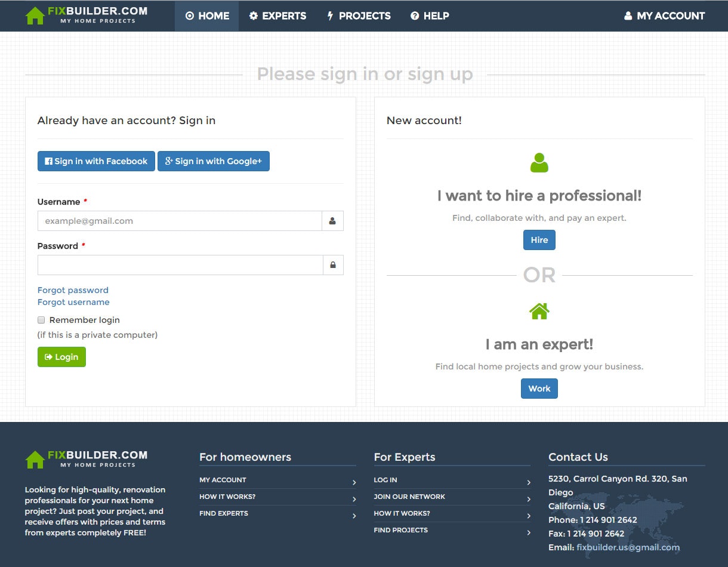Focus the Username input field

click(180, 221)
